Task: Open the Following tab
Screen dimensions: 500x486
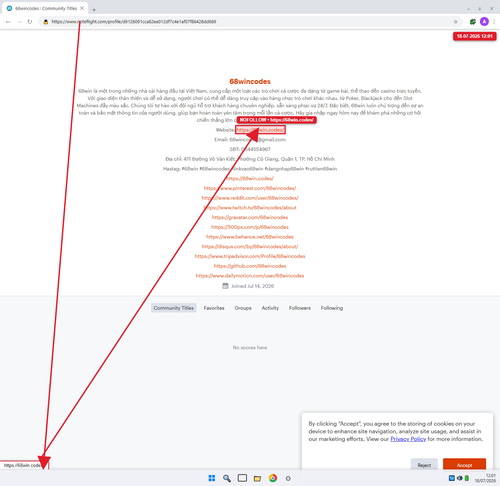Action: 332,308
